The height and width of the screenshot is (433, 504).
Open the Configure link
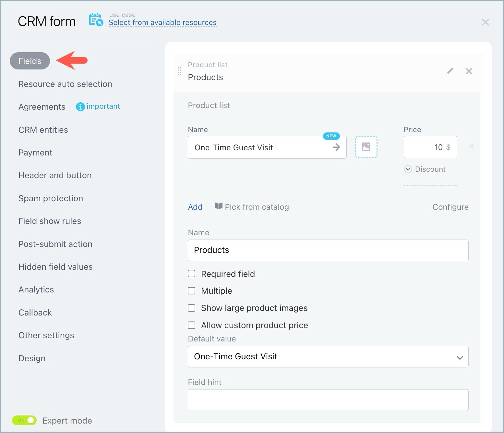point(450,207)
